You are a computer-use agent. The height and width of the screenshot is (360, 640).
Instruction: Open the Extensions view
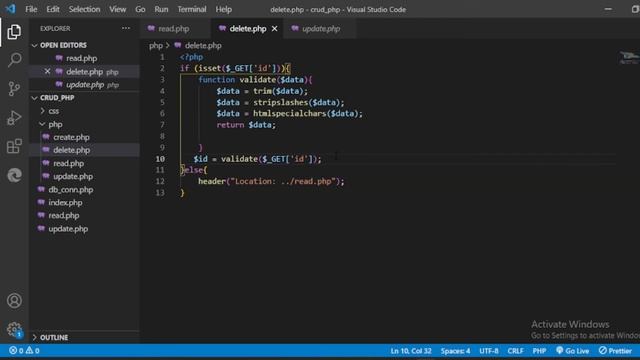tap(14, 146)
